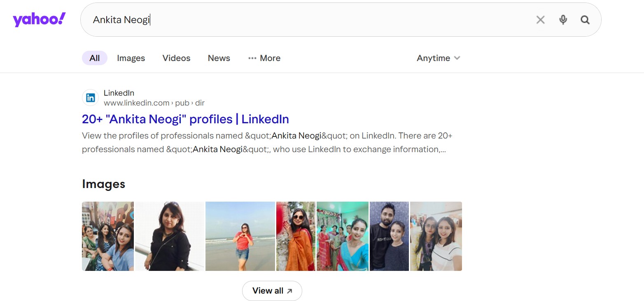Click the LinkedIn favicon in the result
This screenshot has width=644, height=301.
(x=90, y=98)
